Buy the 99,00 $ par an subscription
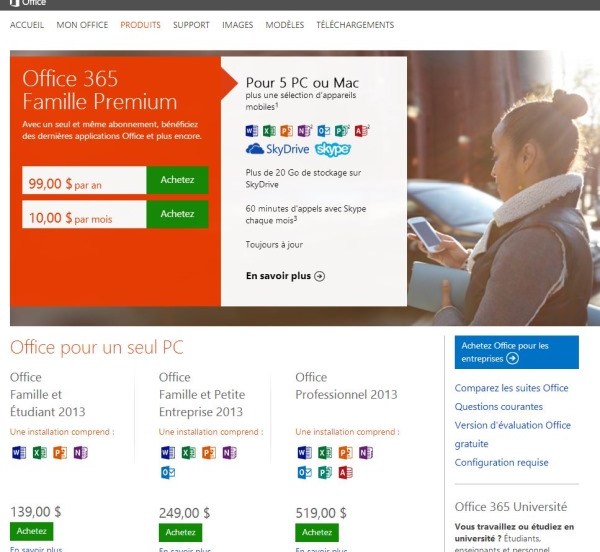600x552 pixels. [177, 180]
